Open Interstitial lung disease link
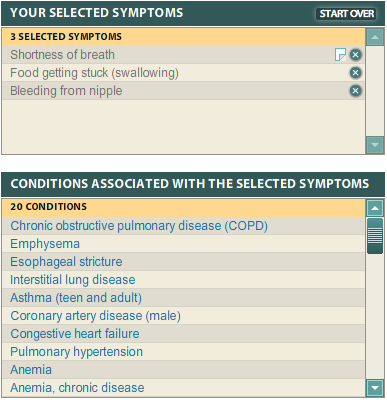Screen dimensions: 387x403 click(73, 280)
